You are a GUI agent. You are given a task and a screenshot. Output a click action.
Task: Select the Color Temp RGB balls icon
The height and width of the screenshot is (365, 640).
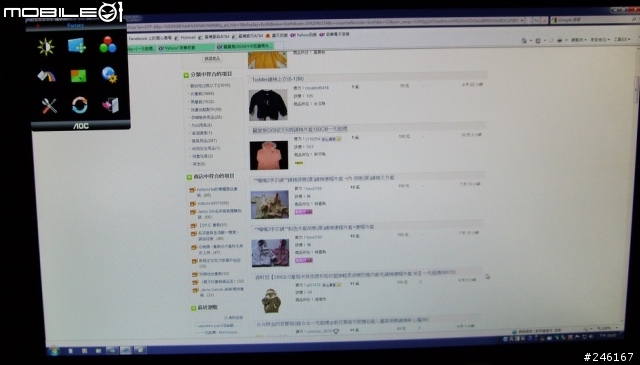point(108,45)
